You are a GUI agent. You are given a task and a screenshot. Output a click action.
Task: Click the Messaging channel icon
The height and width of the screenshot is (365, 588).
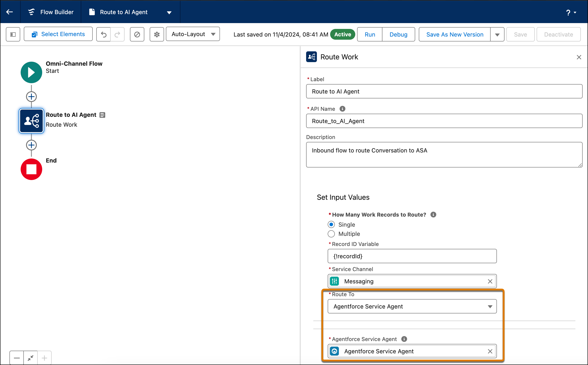coord(335,281)
